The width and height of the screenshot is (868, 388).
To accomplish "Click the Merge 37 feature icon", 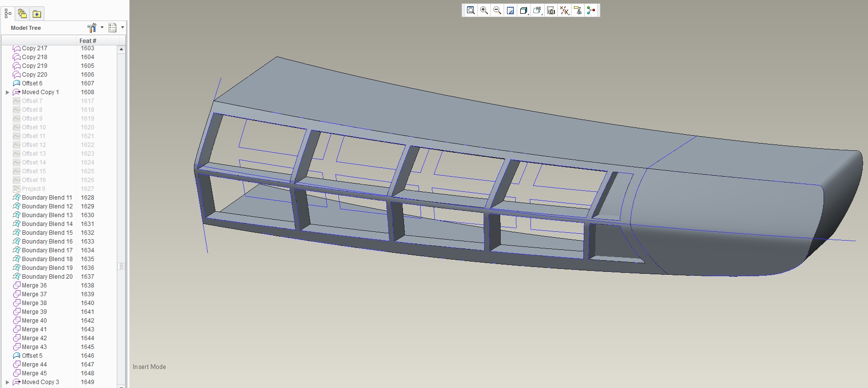I will (x=17, y=294).
